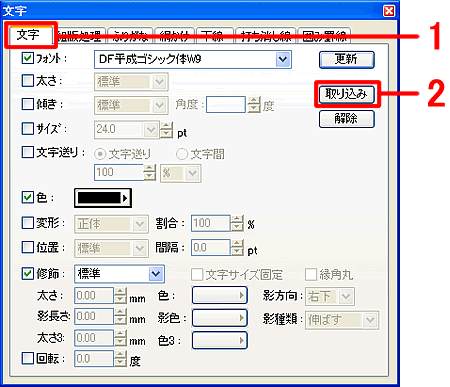Click the サイズ pt stepper arrows
450x387 pixels.
[x=166, y=130]
